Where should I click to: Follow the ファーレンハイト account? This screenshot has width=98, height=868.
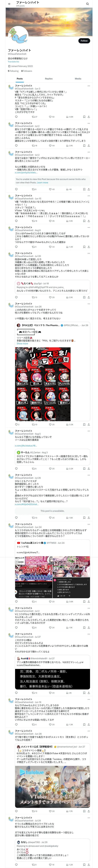point(84,41)
